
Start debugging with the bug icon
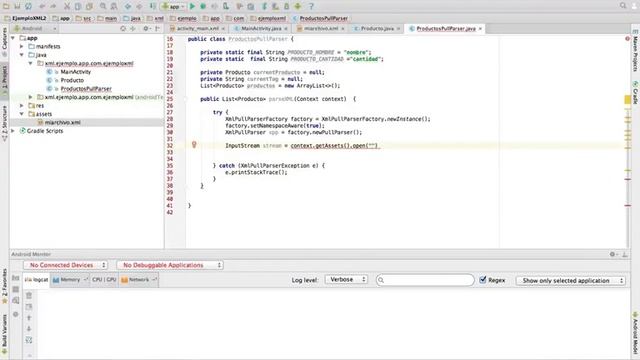[x=203, y=6]
